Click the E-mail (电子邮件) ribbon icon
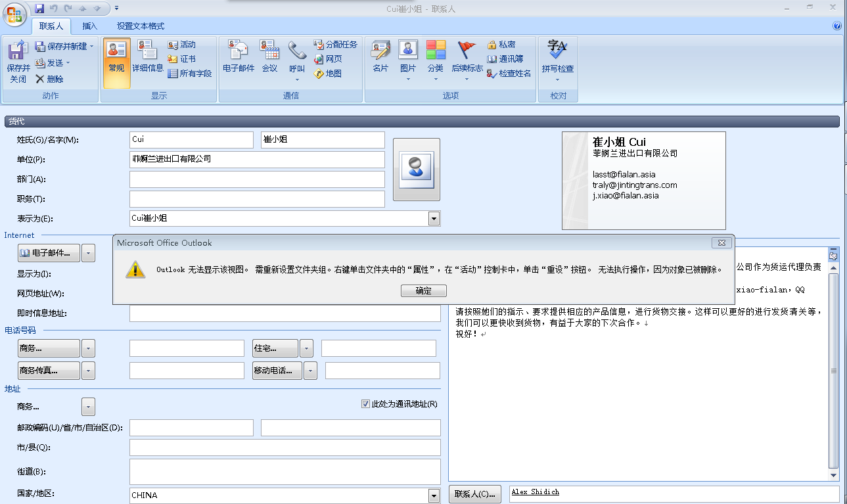The height and width of the screenshot is (504, 847). tap(238, 56)
